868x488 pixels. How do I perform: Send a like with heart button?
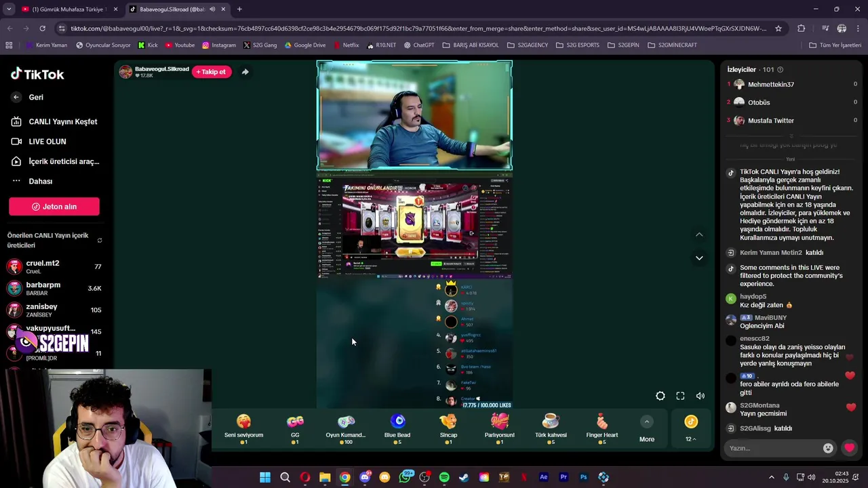(849, 448)
